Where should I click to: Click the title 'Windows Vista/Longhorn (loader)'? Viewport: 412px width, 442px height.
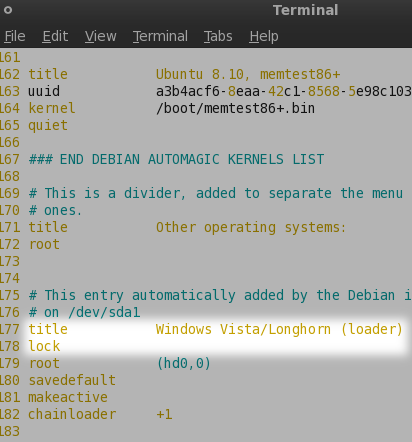[x=279, y=330]
